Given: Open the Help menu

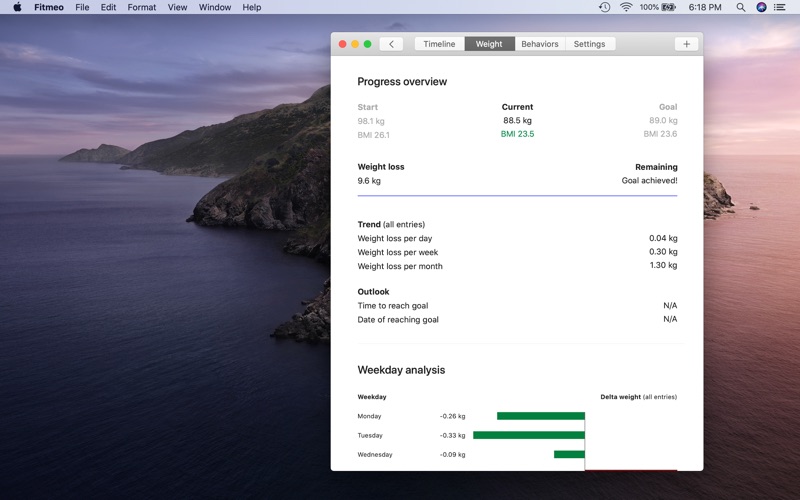Looking at the screenshot, I should pyautogui.click(x=252, y=7).
